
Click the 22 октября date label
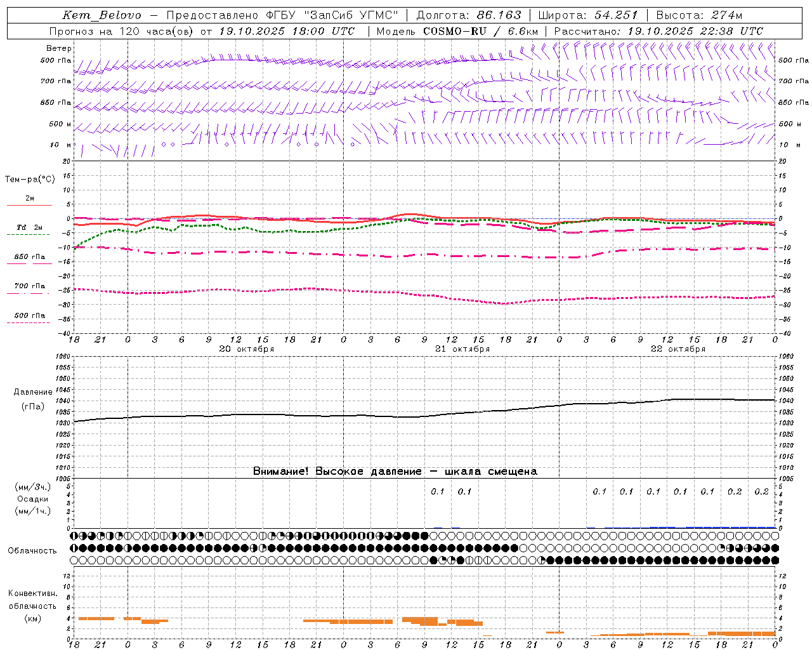click(x=678, y=349)
